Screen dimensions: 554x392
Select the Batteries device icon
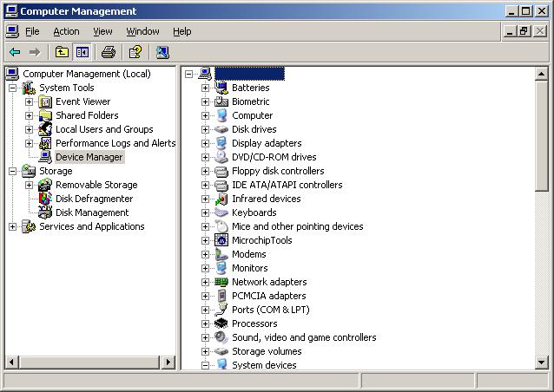point(221,88)
